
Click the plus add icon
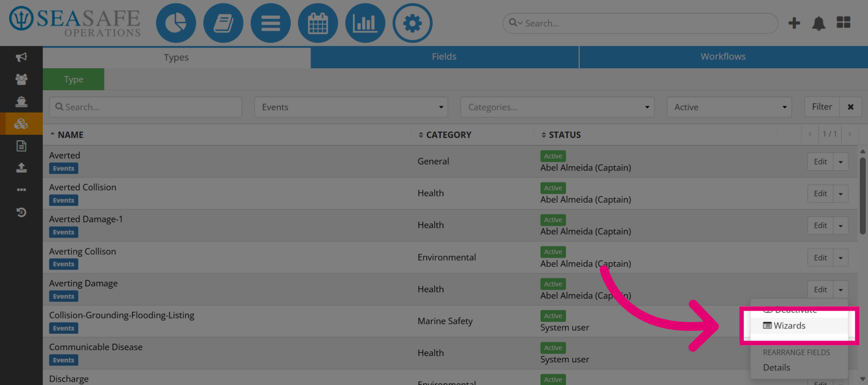(x=794, y=23)
